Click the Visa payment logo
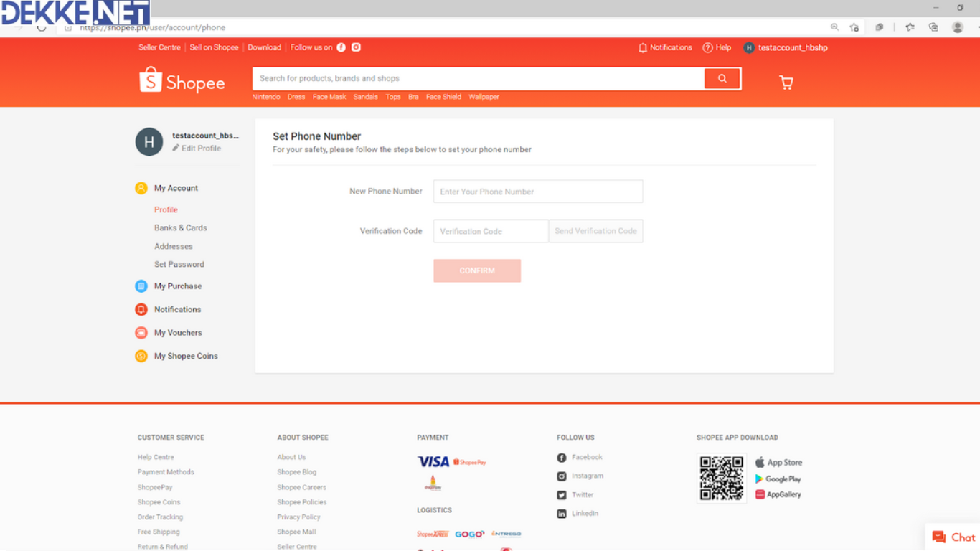The width and height of the screenshot is (980, 551). pyautogui.click(x=433, y=461)
